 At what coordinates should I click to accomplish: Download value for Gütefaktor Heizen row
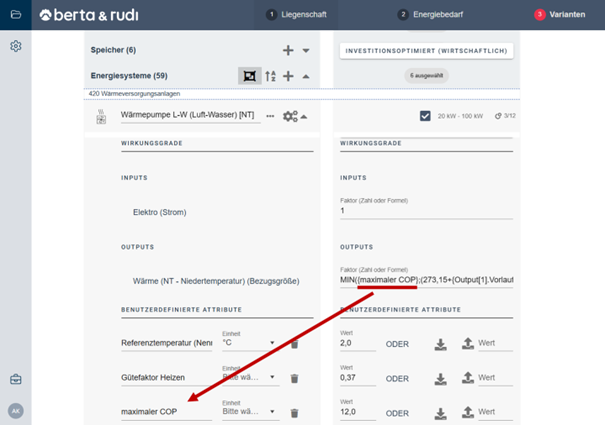(440, 379)
